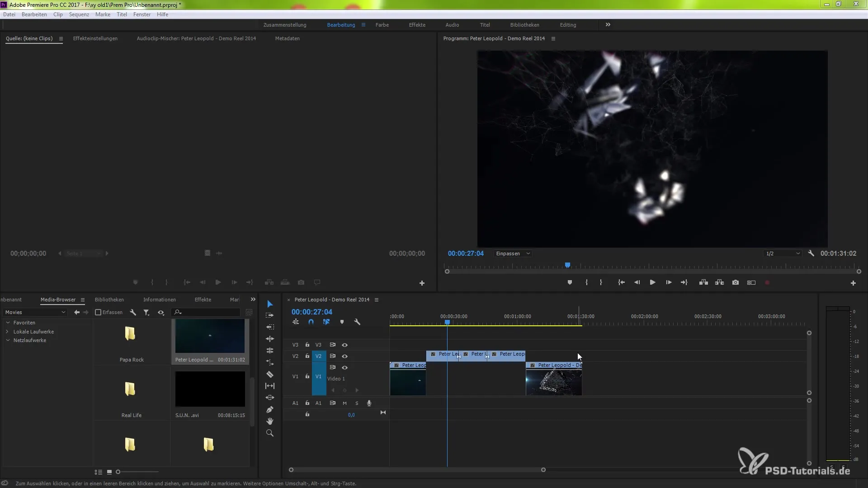Select the S.U.N. .avi thumbnail

point(210,389)
